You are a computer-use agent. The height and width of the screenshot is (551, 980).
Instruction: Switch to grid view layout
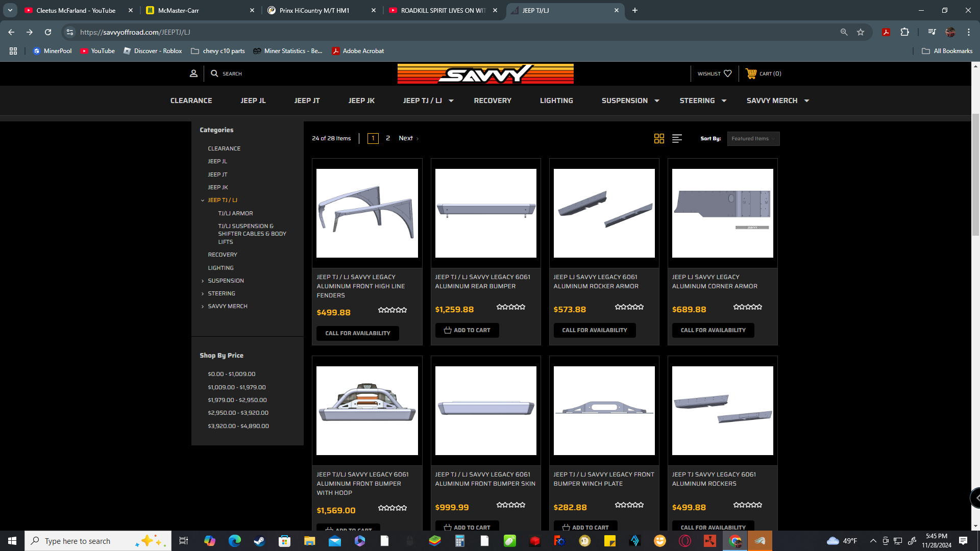point(659,138)
